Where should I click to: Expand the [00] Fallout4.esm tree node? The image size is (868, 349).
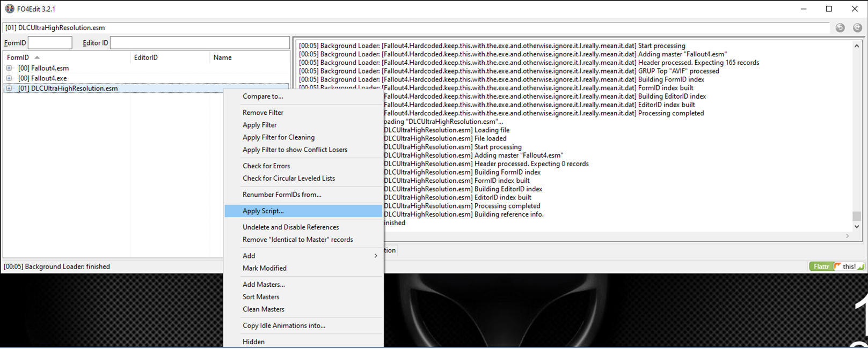[9, 68]
